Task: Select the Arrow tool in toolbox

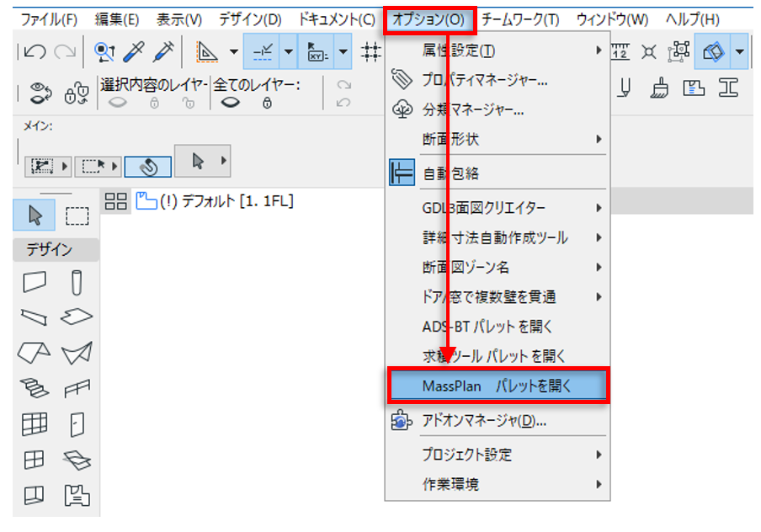Action: pyautogui.click(x=34, y=215)
